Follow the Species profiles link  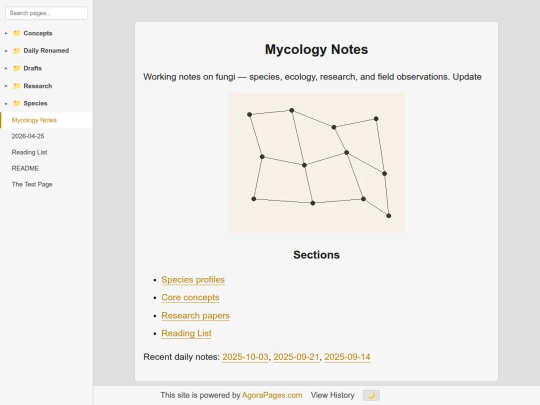pos(193,280)
